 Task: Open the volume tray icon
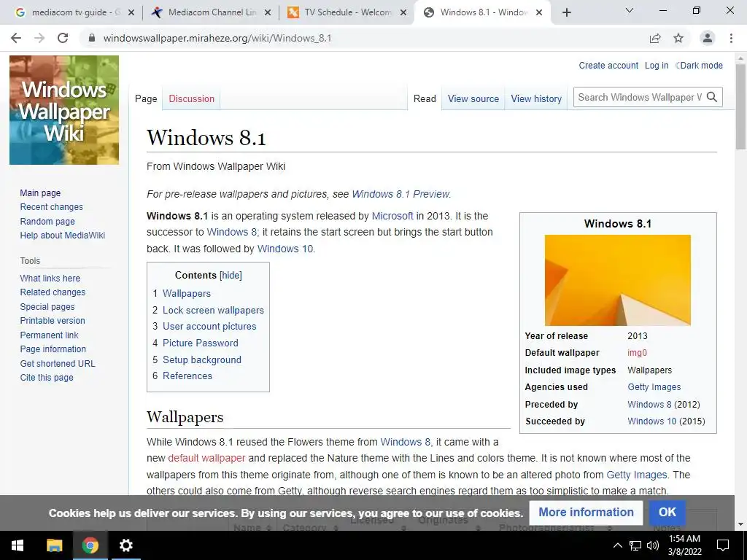point(653,545)
